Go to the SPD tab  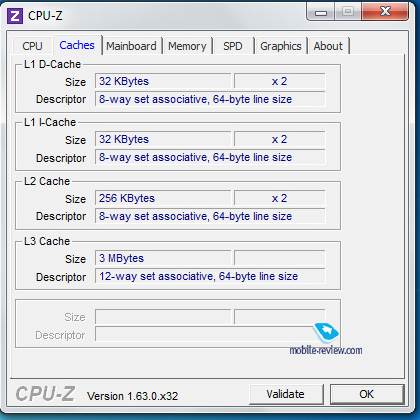click(233, 46)
